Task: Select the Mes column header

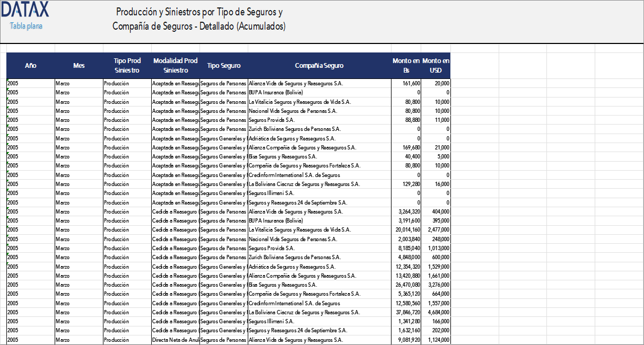Action: 79,66
